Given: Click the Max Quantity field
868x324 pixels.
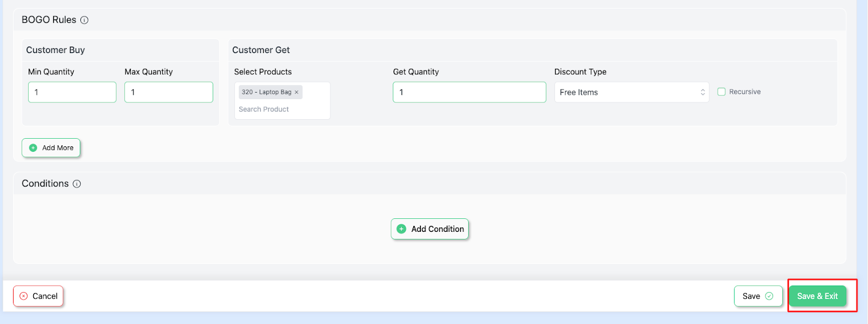Looking at the screenshot, I should coord(169,92).
